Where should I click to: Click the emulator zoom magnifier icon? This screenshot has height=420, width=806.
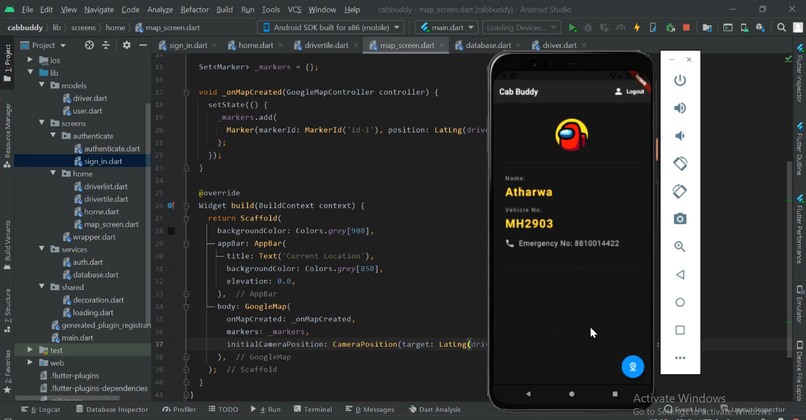click(680, 247)
